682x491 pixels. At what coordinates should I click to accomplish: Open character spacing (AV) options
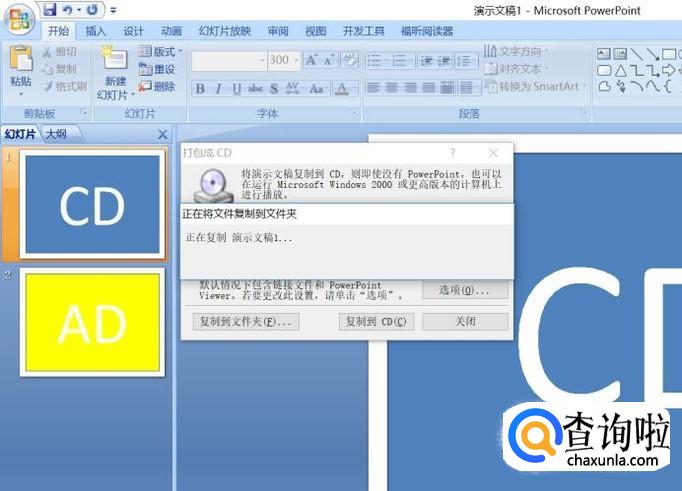(294, 89)
